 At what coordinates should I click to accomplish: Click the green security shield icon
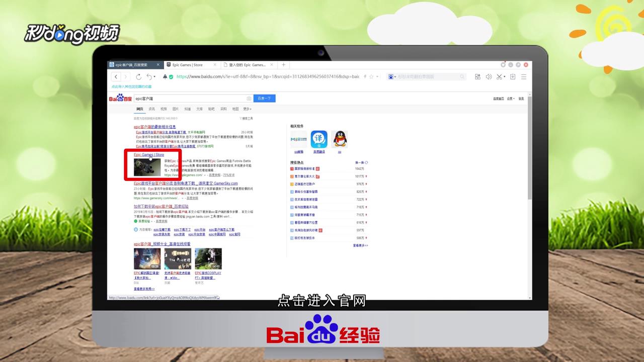(x=171, y=77)
